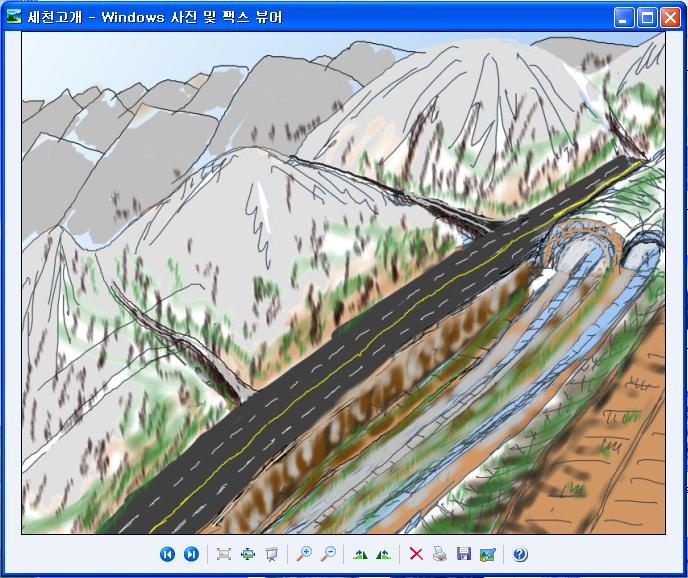Open the image for editing
This screenshot has height=578, width=688.
(487, 554)
